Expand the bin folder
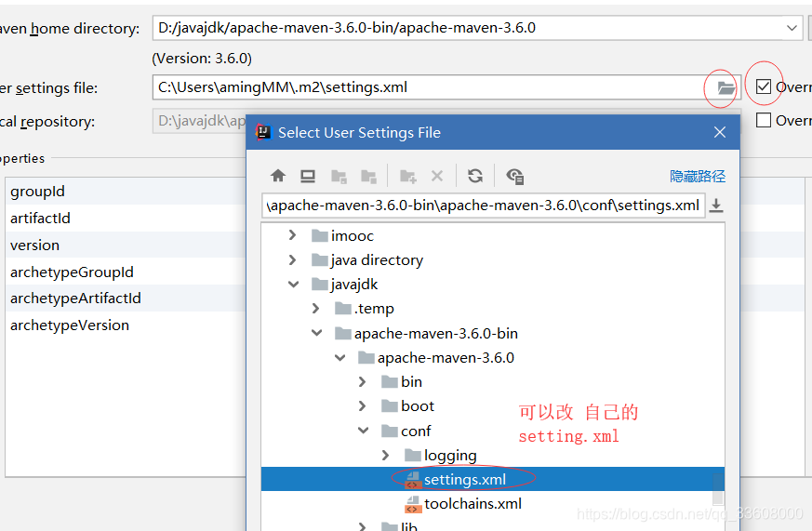This screenshot has height=531, width=812. click(x=363, y=382)
